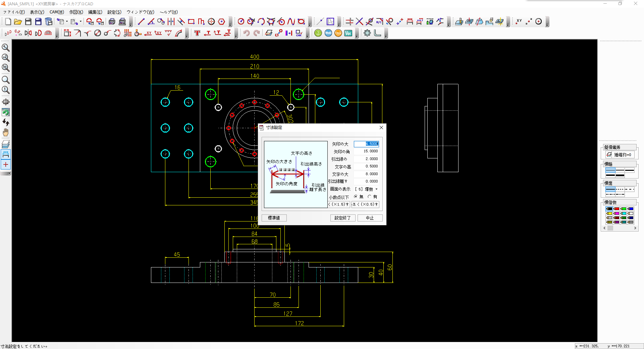Image resolution: width=644 pixels, height=349 pixels.
Task: Open the 編集(E) menu
Action: click(x=95, y=12)
